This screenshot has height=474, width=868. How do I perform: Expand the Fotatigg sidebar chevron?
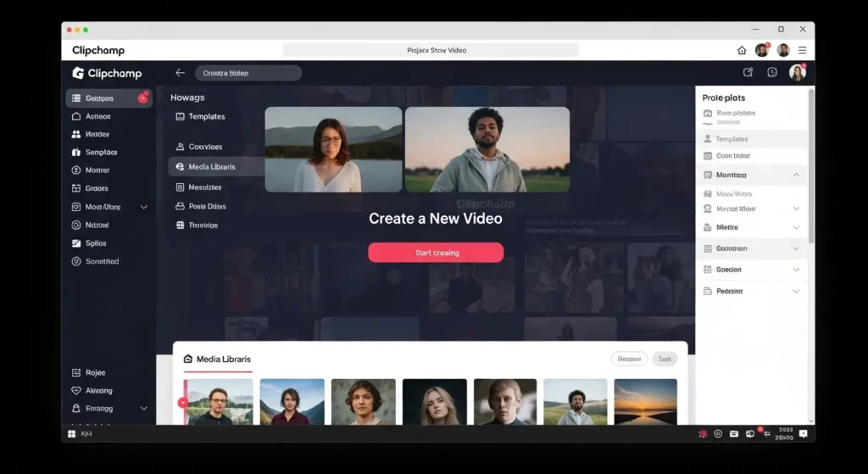pyautogui.click(x=144, y=408)
